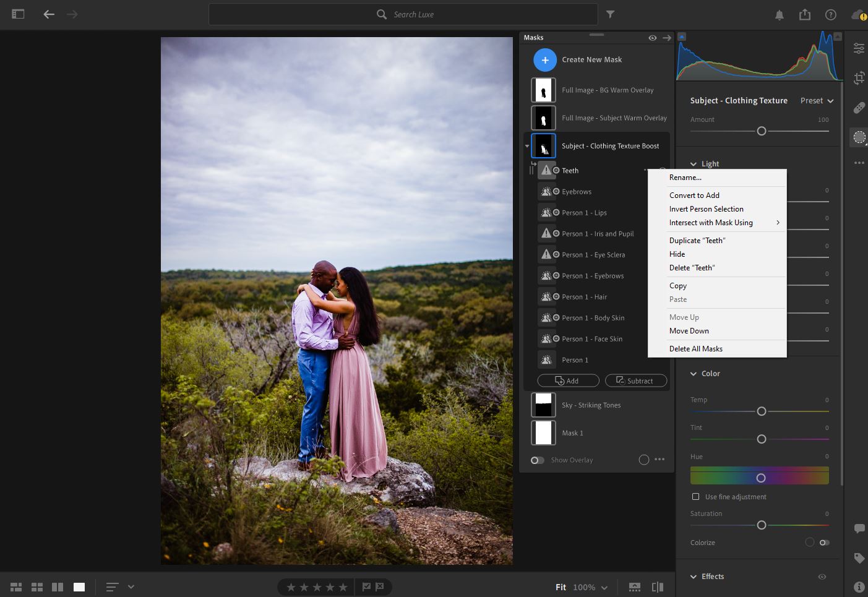Image resolution: width=868 pixels, height=597 pixels.
Task: Click the Search Luxe search field
Action: (403, 14)
